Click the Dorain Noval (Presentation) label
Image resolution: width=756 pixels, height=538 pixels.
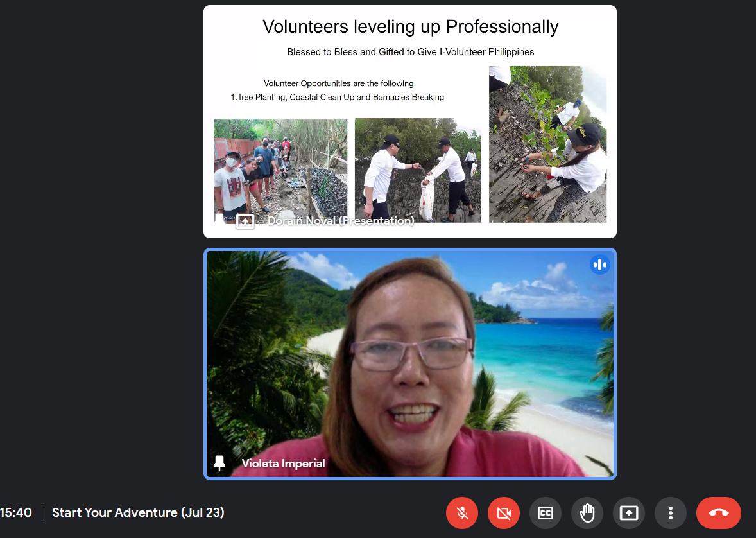[x=340, y=221]
